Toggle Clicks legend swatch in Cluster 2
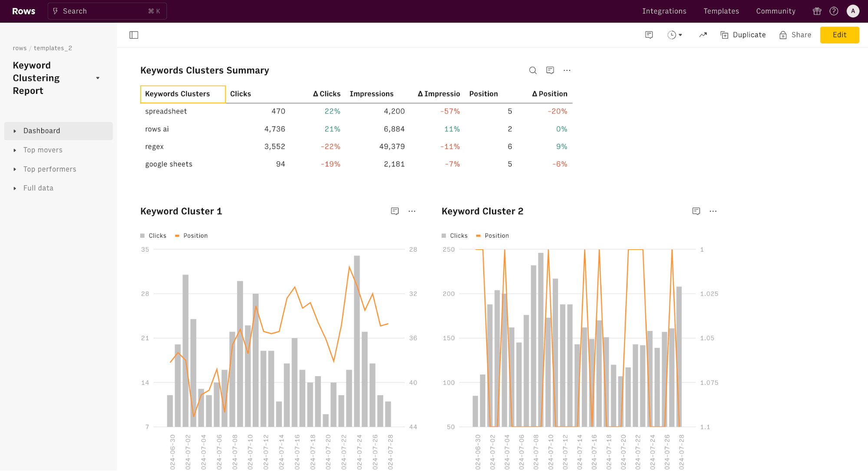This screenshot has width=868, height=471. [444, 235]
